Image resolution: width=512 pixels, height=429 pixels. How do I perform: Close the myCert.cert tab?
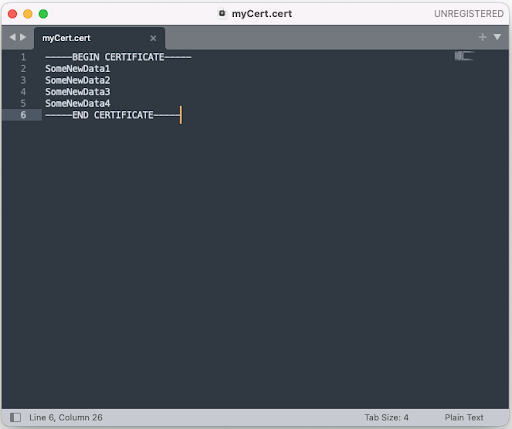pyautogui.click(x=153, y=38)
